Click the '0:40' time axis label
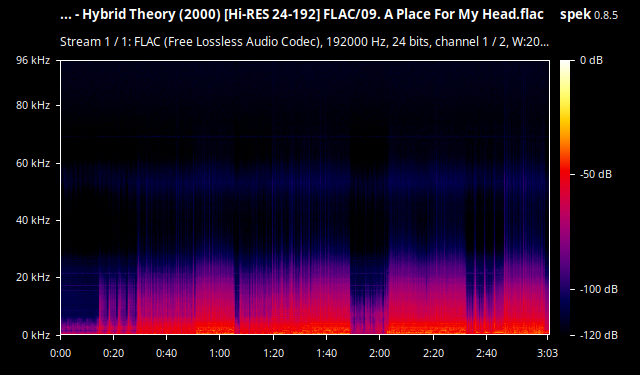 167,353
